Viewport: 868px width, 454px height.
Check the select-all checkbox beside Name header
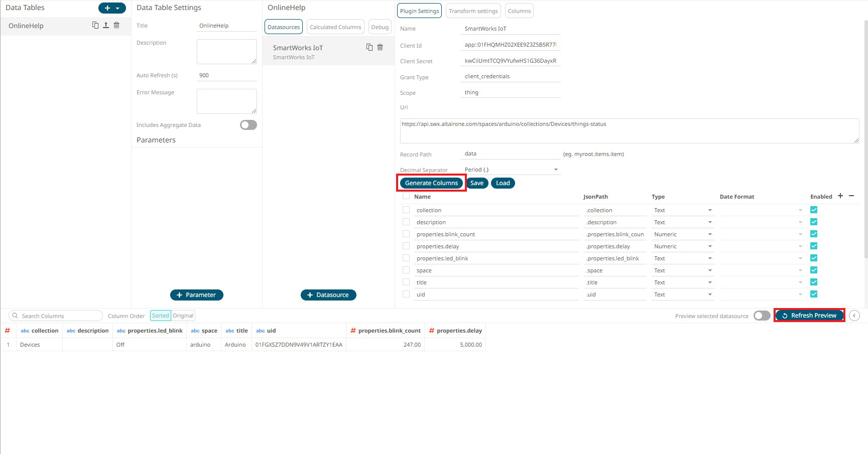[406, 196]
